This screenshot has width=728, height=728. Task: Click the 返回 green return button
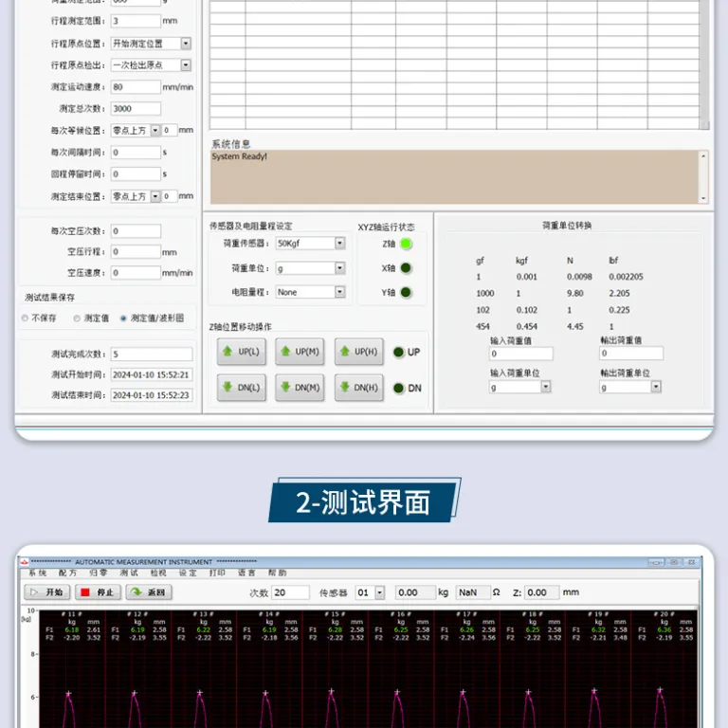coord(149,591)
